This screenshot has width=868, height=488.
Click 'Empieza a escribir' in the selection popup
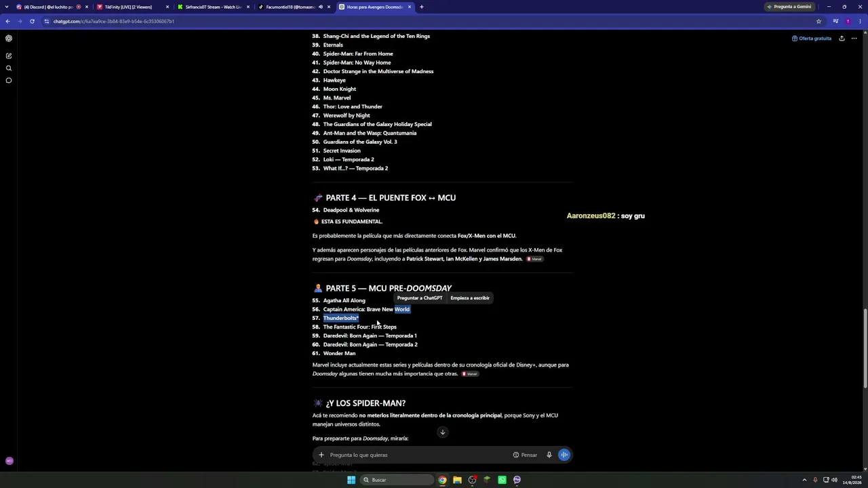point(470,298)
